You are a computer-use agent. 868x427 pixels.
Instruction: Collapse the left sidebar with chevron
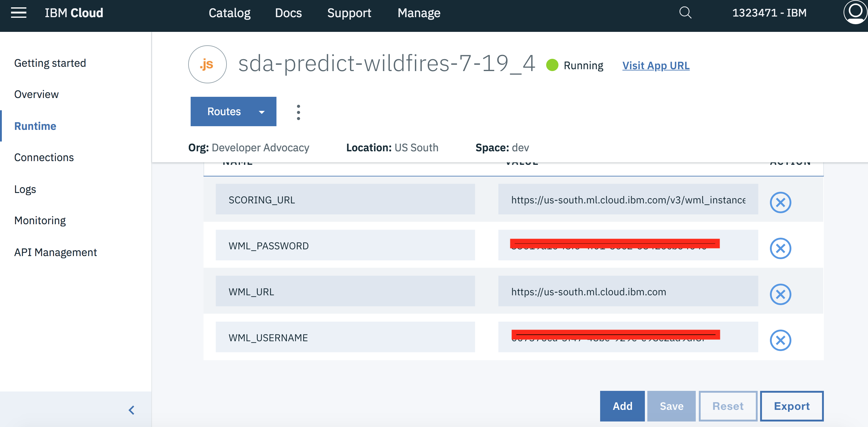(131, 410)
